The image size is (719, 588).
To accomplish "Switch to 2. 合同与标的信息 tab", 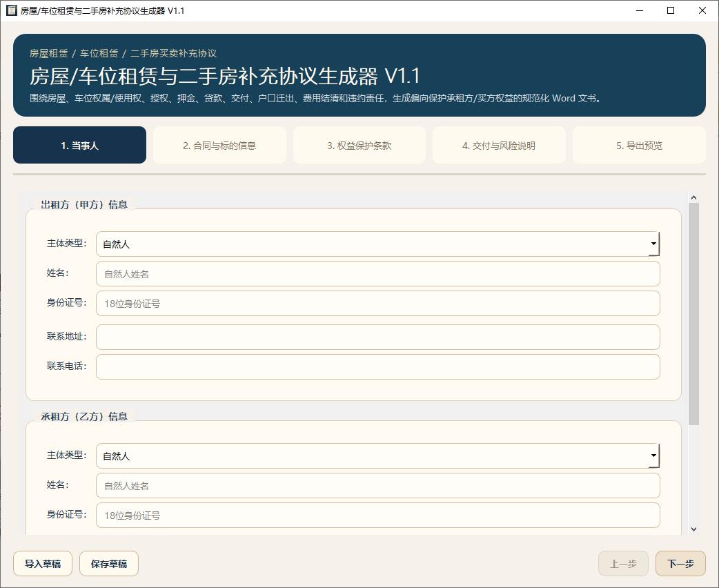I will tap(219, 146).
